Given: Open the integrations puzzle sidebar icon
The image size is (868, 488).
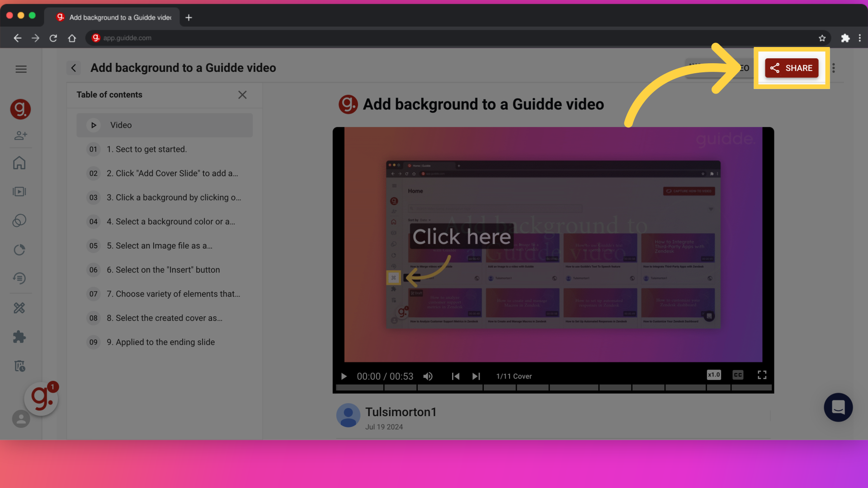Looking at the screenshot, I should (19, 337).
